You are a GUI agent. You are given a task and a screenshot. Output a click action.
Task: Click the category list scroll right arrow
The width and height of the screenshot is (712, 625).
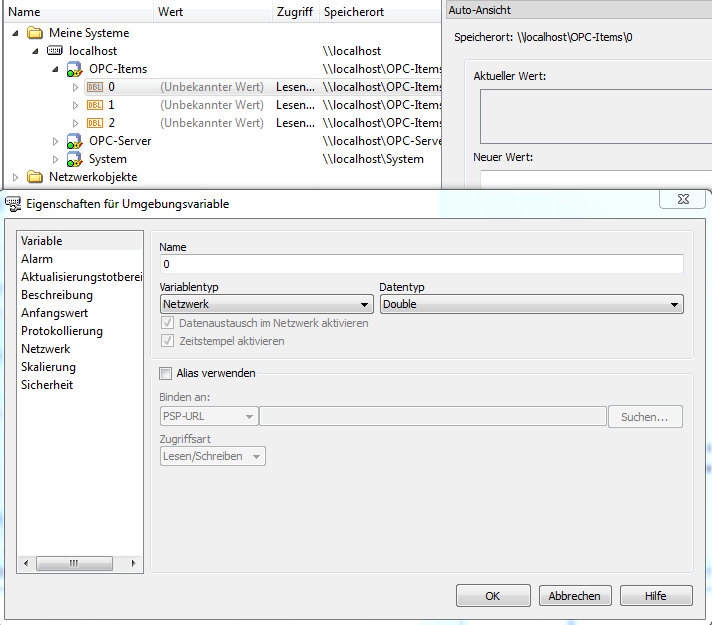pos(133,563)
